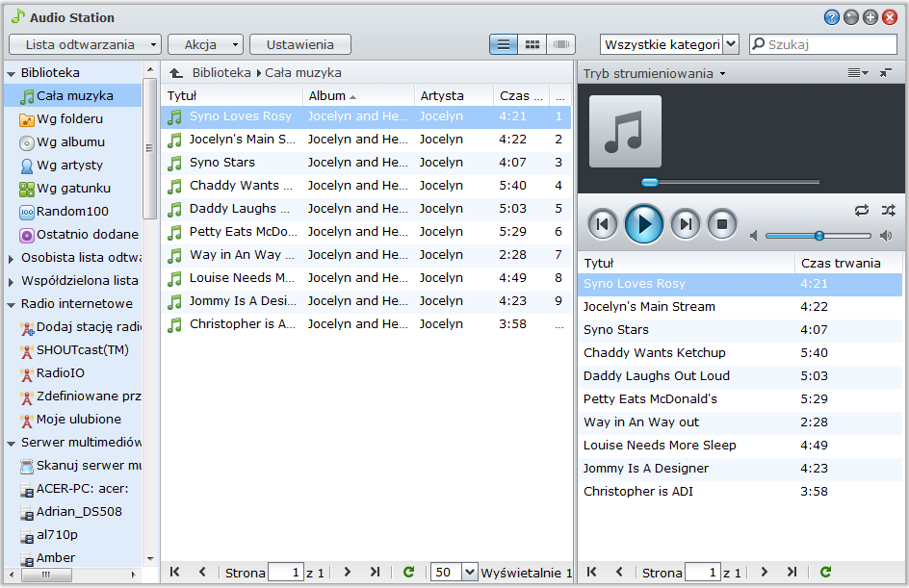This screenshot has height=588, width=909.
Task: Sort library by Artysta column
Action: [x=454, y=95]
